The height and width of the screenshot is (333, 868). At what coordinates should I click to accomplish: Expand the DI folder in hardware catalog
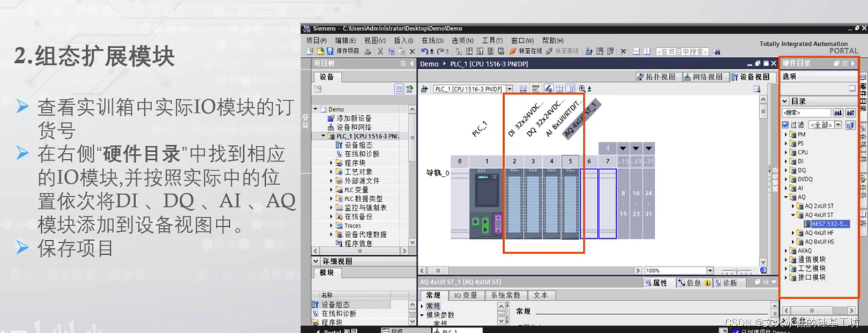(x=786, y=161)
